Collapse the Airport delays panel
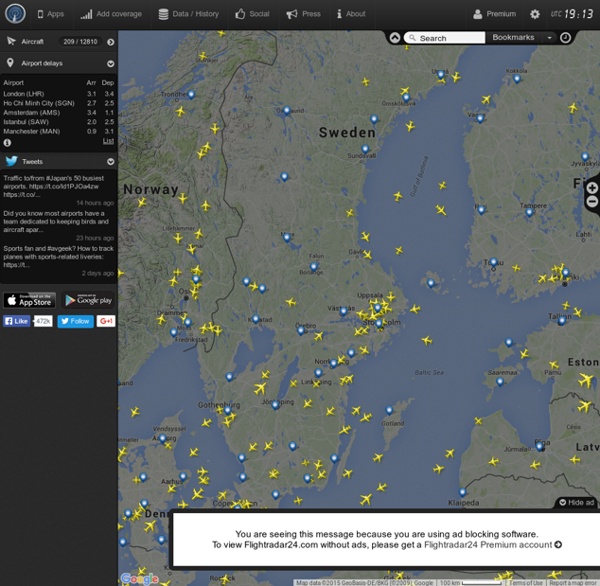 (x=111, y=64)
